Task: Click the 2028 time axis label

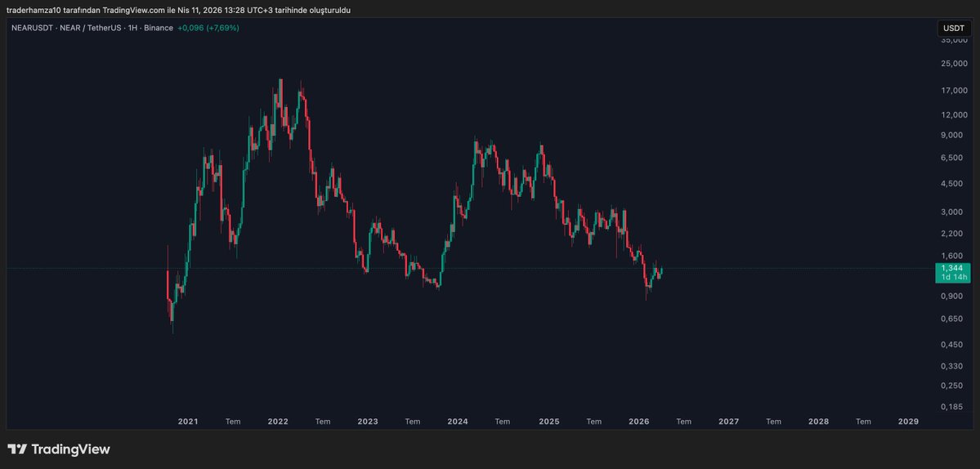Action: 819,422
